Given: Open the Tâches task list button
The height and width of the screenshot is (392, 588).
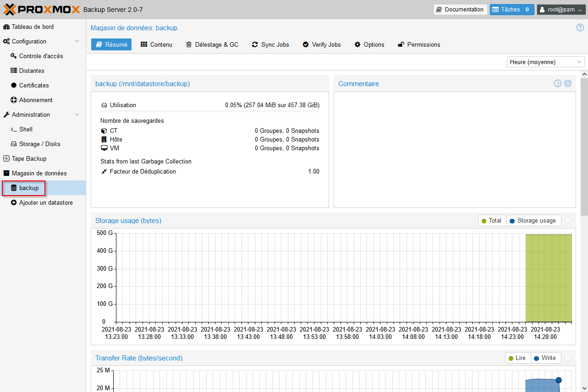Looking at the screenshot, I should click(511, 10).
